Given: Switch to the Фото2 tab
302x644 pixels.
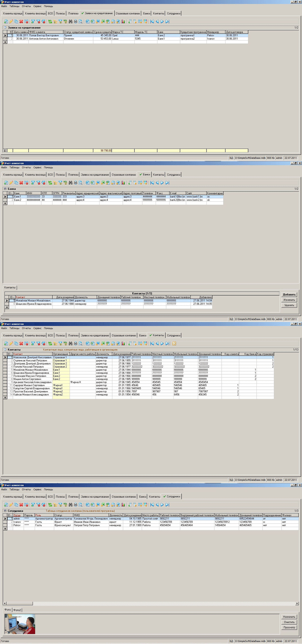Looking at the screenshot, I should [x=17, y=610].
